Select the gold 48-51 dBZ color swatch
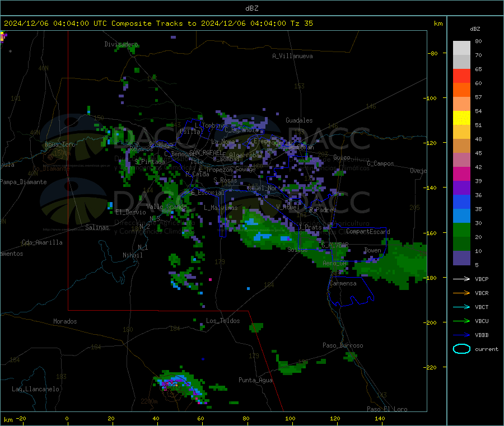 [x=461, y=132]
